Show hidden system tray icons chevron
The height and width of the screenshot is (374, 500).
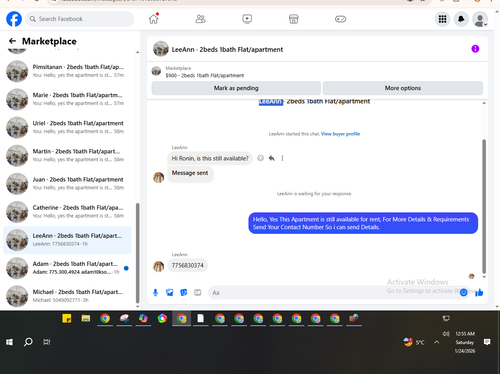(x=436, y=342)
